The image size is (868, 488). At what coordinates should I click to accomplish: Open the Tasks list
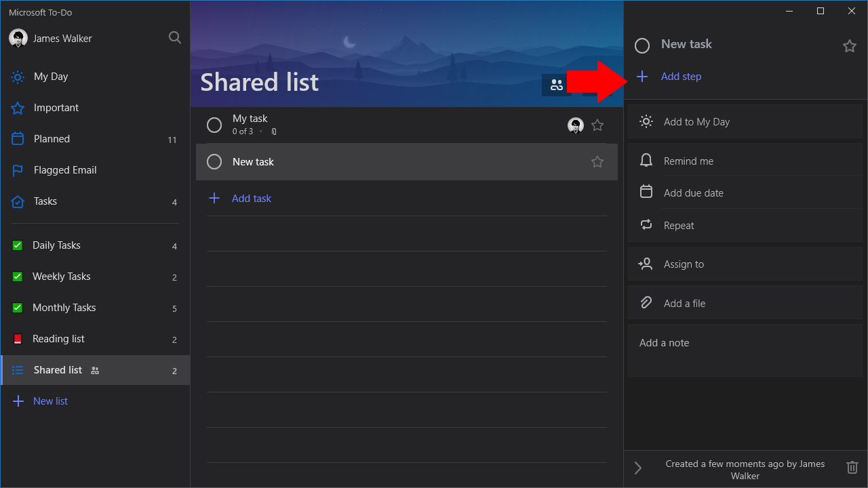pyautogui.click(x=95, y=201)
